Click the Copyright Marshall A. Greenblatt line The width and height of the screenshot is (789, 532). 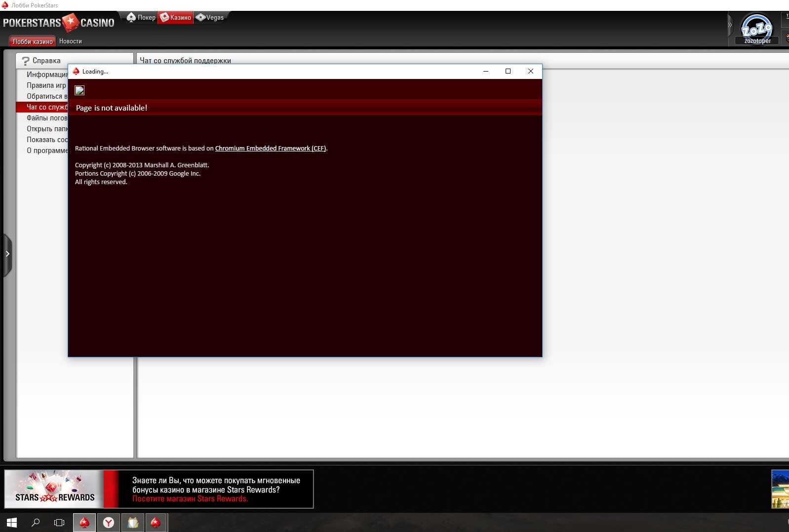tap(142, 165)
